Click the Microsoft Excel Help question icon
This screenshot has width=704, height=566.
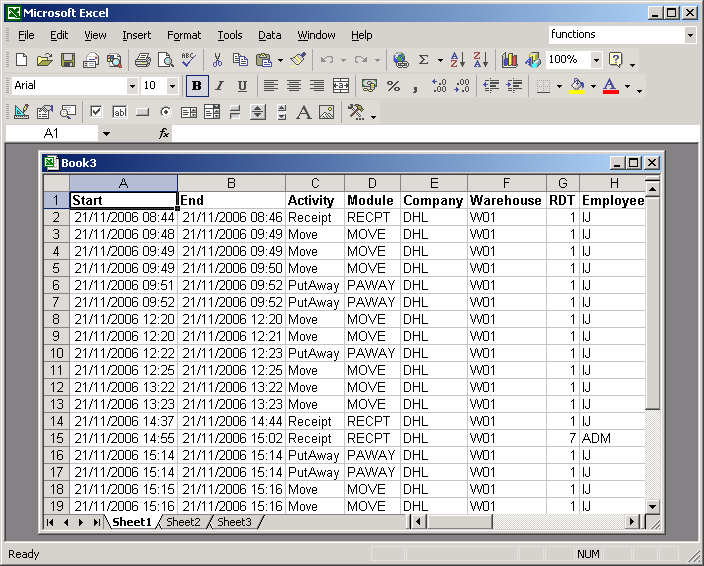(x=616, y=60)
